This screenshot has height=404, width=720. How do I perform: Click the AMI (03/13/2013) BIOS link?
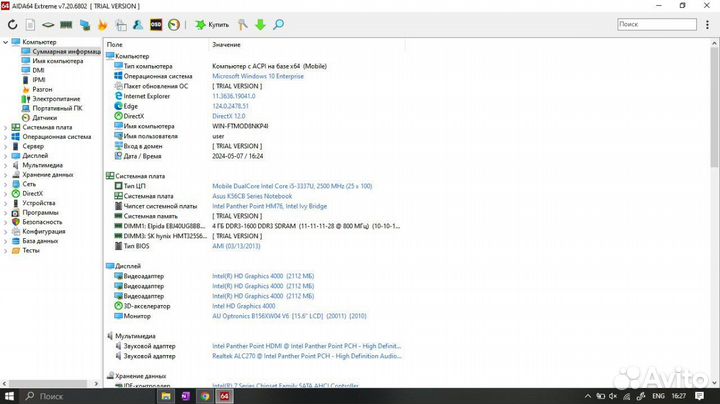[x=236, y=246]
